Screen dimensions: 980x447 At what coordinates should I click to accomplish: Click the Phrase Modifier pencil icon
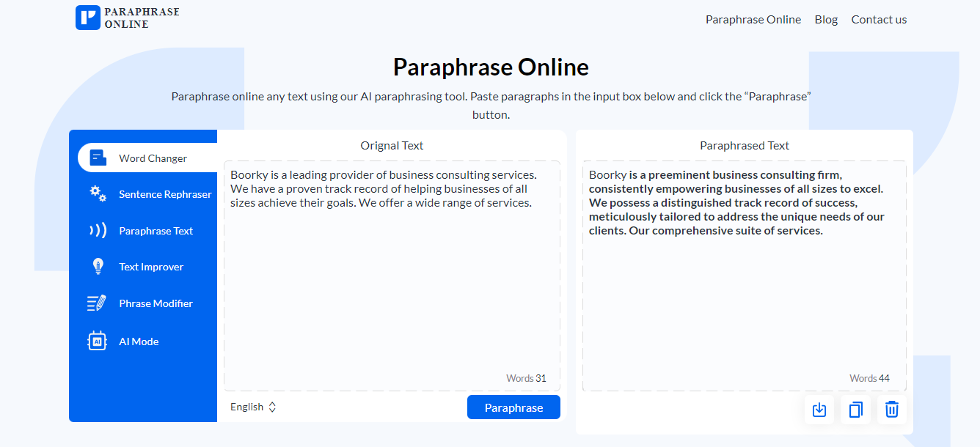tap(98, 303)
